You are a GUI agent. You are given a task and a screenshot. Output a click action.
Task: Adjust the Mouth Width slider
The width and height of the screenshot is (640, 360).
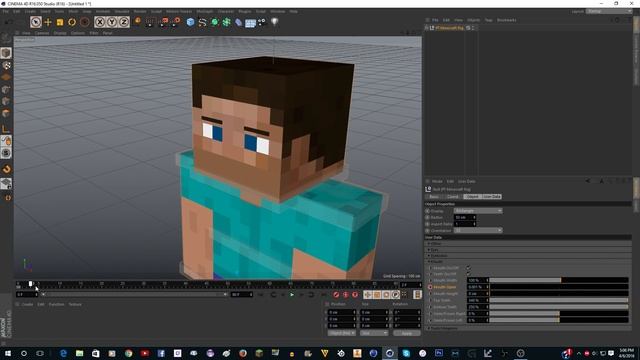559,280
